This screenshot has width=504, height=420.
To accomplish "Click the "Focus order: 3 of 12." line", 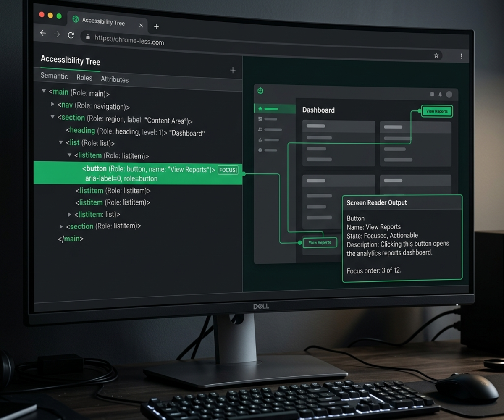I will pos(374,270).
